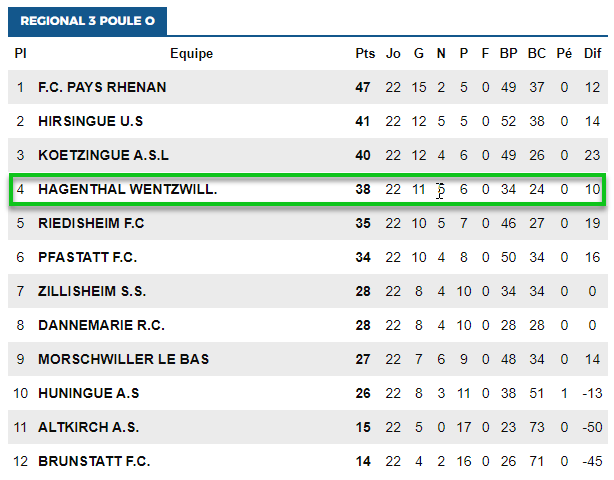Click the 47 points value for Pays Rhenan
Viewport: 614px width, 480px height.
coord(363,87)
